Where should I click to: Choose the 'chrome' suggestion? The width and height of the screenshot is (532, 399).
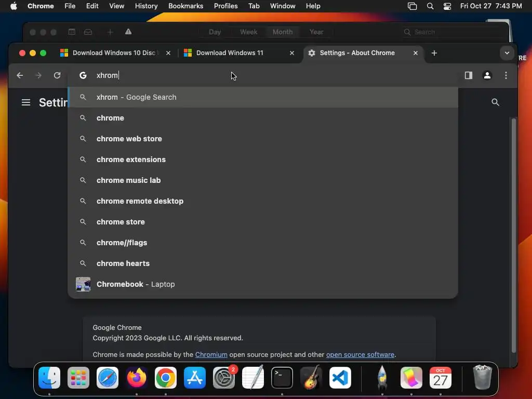pos(263,118)
